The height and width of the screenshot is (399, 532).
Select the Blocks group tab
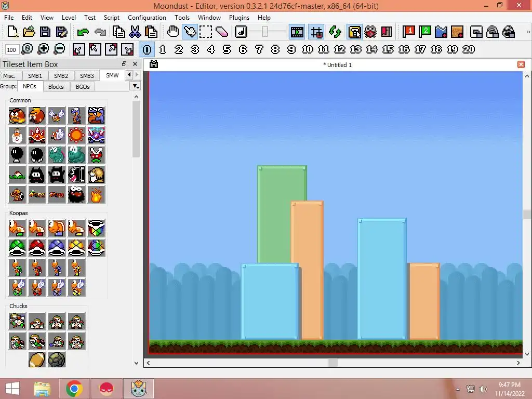pos(56,87)
